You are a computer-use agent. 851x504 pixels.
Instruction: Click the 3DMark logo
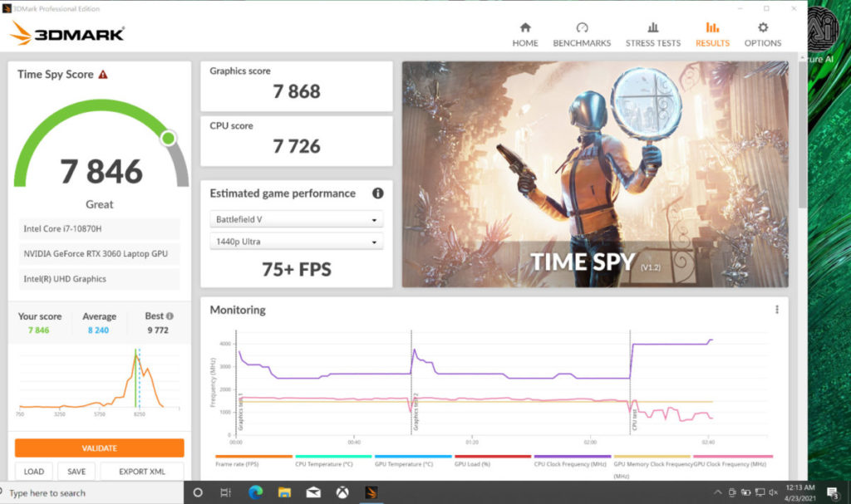coord(67,33)
